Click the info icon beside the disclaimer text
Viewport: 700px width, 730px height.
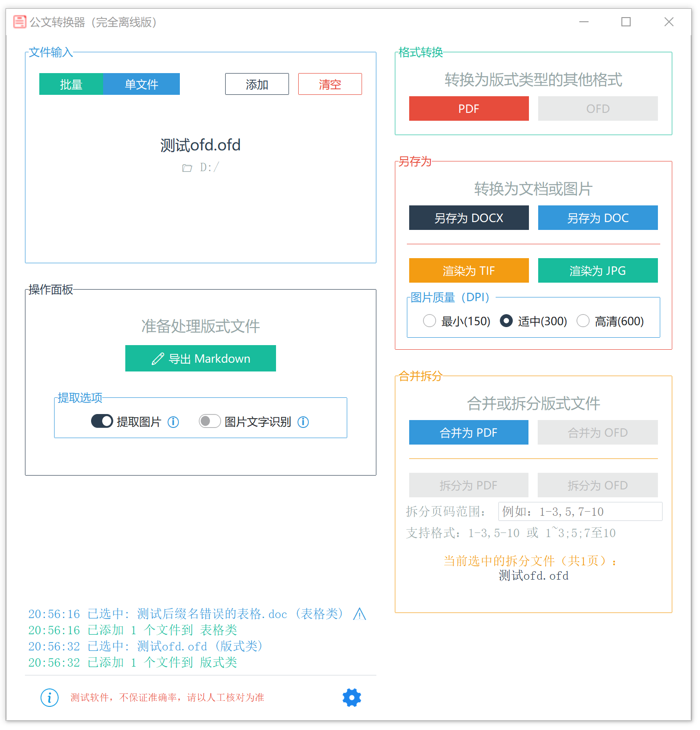49,697
